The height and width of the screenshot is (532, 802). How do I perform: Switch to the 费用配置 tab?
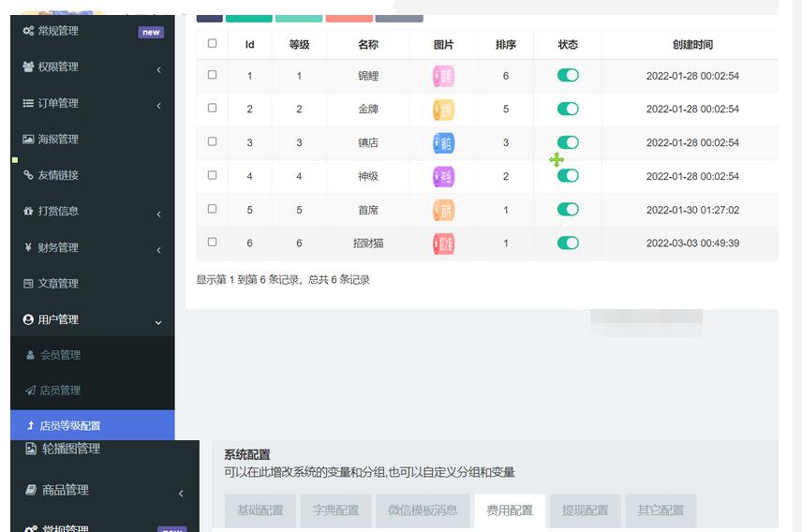[510, 510]
